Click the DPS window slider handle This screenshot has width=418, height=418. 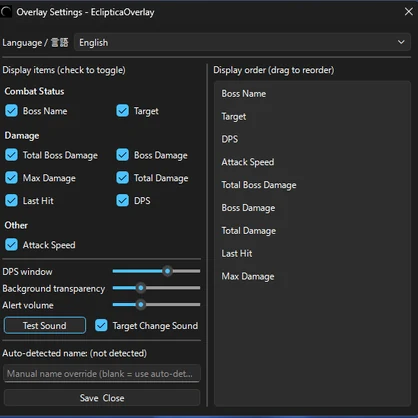(x=168, y=271)
